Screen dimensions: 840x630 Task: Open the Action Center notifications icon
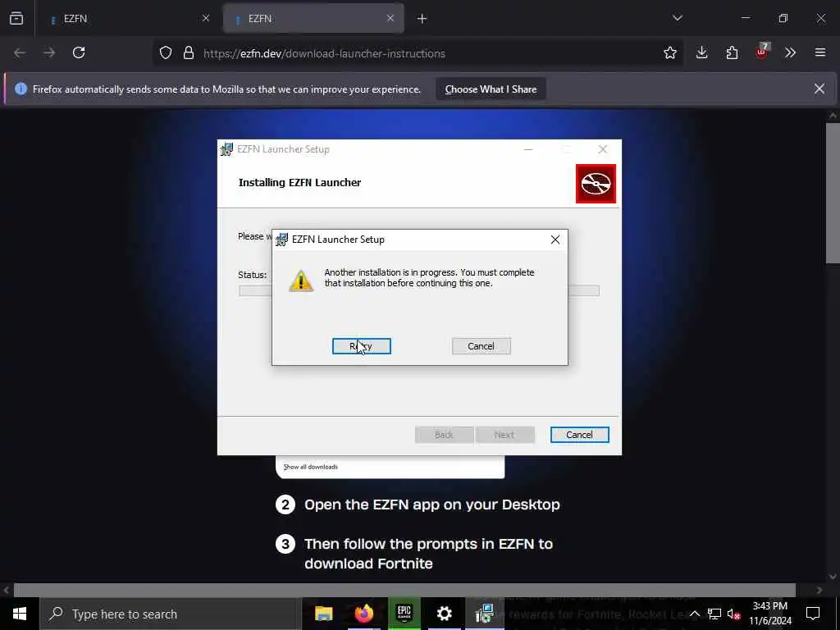[x=813, y=614]
